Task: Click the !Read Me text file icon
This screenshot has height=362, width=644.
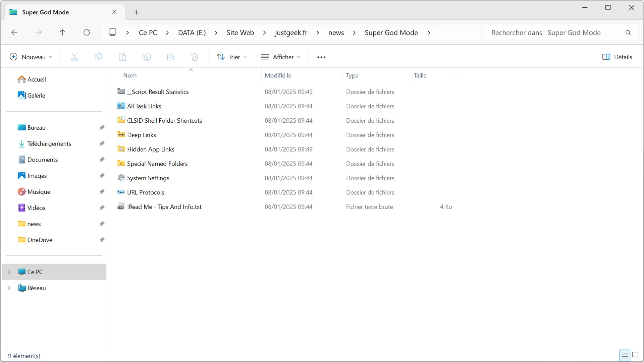Action: click(121, 207)
